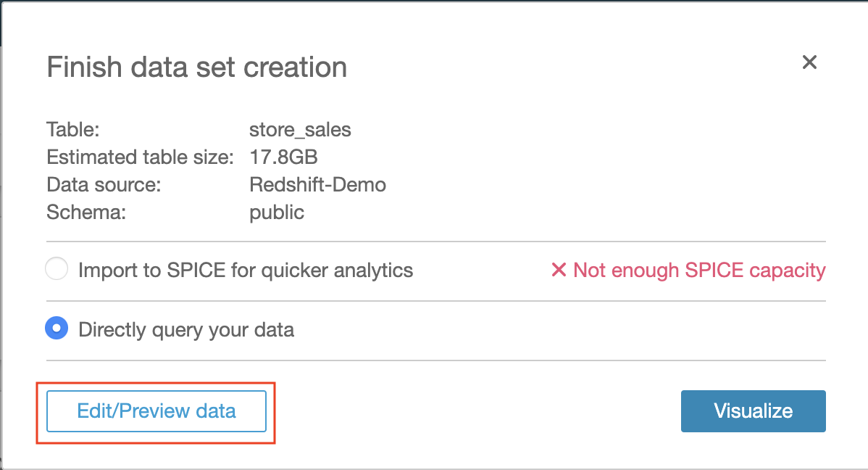Close the Finish data set creation dialog

pos(809,62)
